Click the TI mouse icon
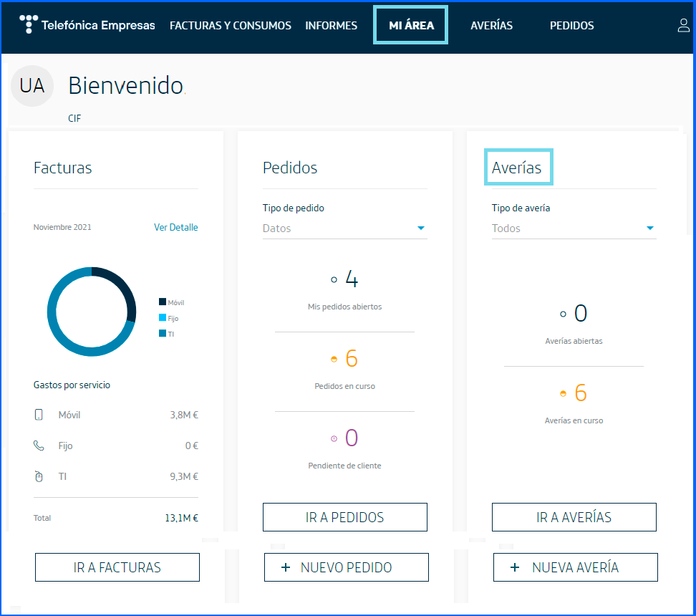The width and height of the screenshot is (696, 616). [39, 476]
